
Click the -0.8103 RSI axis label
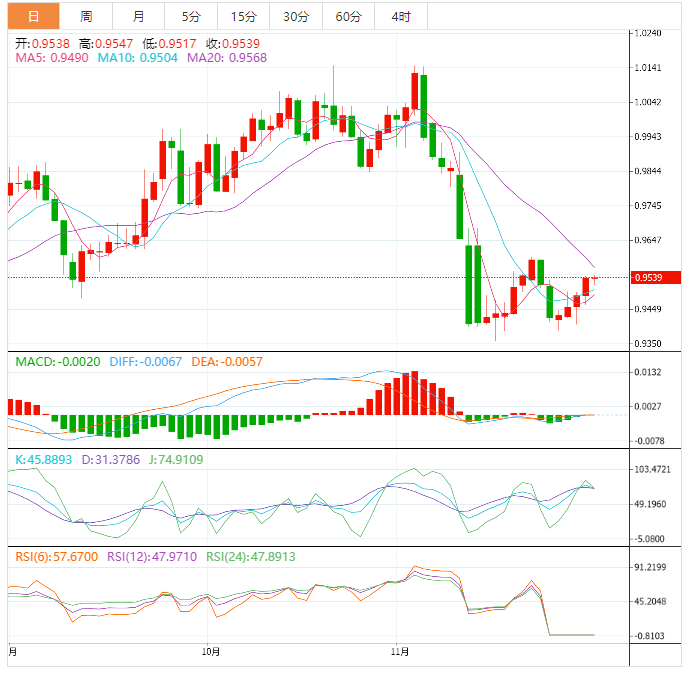point(649,636)
